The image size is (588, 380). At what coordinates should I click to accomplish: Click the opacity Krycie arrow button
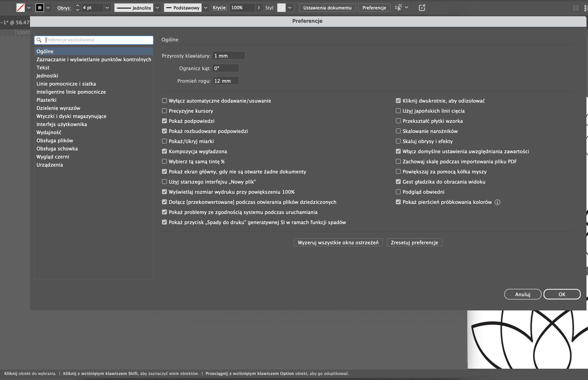259,8
